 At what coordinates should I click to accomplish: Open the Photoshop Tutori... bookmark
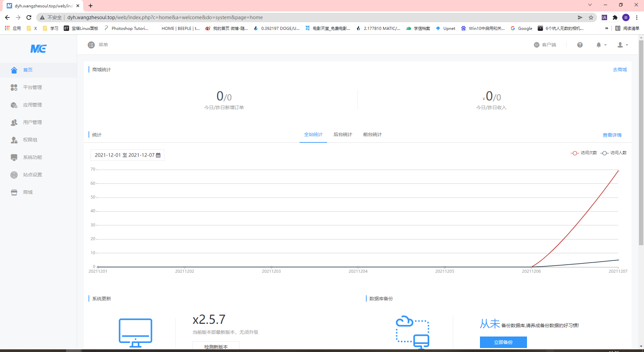pos(126,29)
